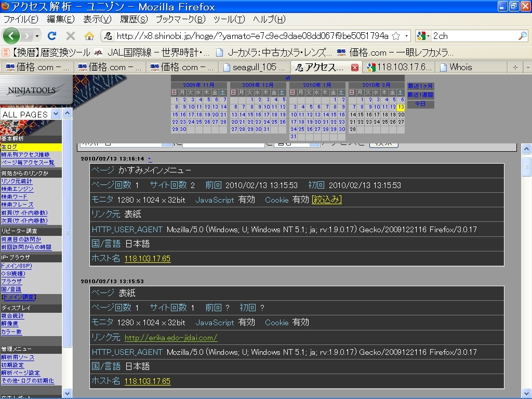This screenshot has width=532, height=399.
Task: Go to the Home page icon
Action: (x=89, y=36)
